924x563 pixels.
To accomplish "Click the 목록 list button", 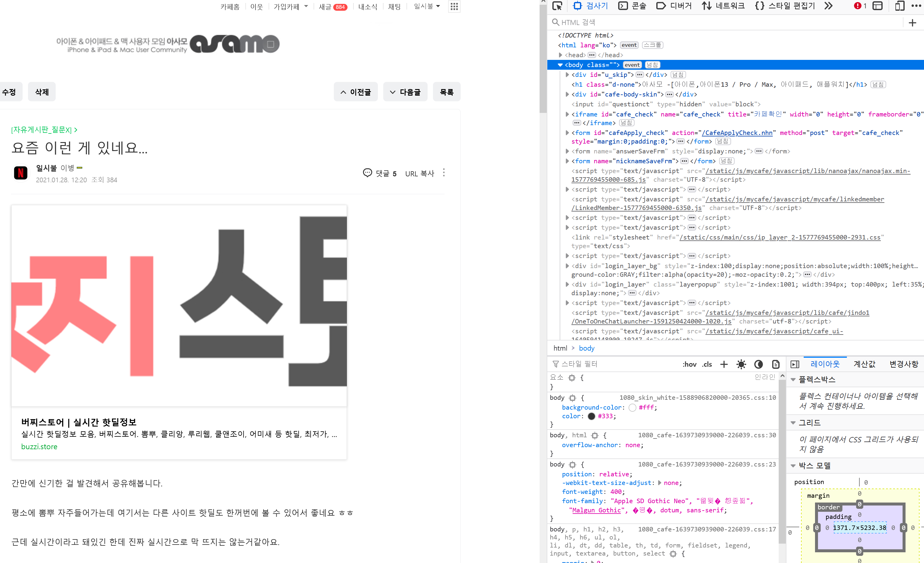I will (447, 92).
